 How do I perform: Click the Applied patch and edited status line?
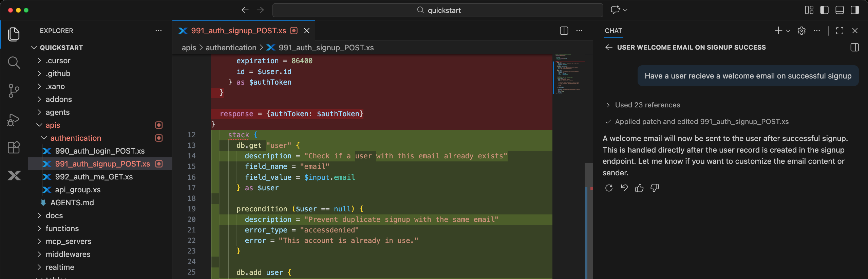pos(697,122)
